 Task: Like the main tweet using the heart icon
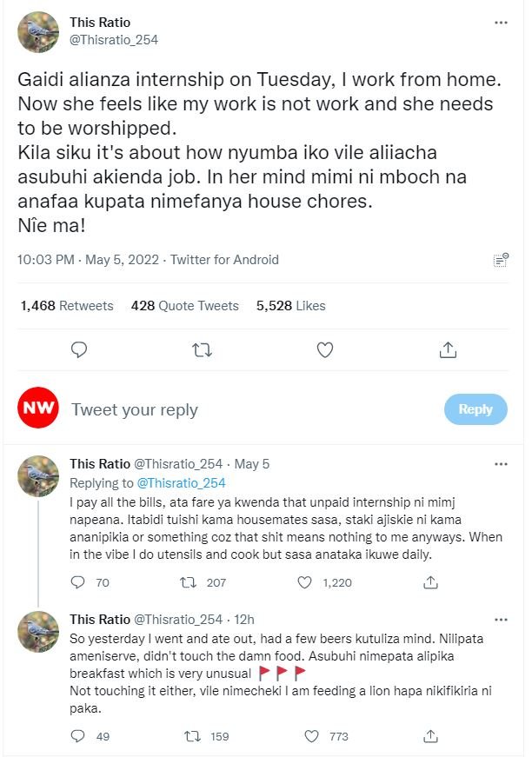coord(325,349)
